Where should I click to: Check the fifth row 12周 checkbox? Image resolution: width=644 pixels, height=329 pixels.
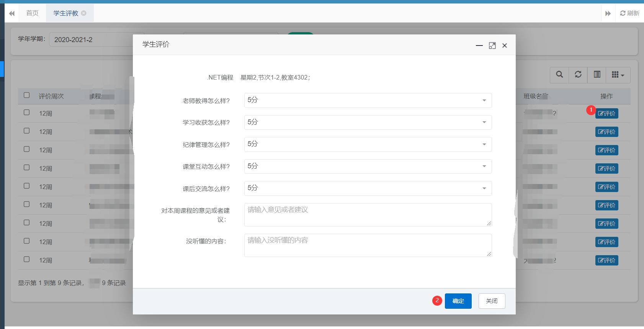[x=26, y=186]
